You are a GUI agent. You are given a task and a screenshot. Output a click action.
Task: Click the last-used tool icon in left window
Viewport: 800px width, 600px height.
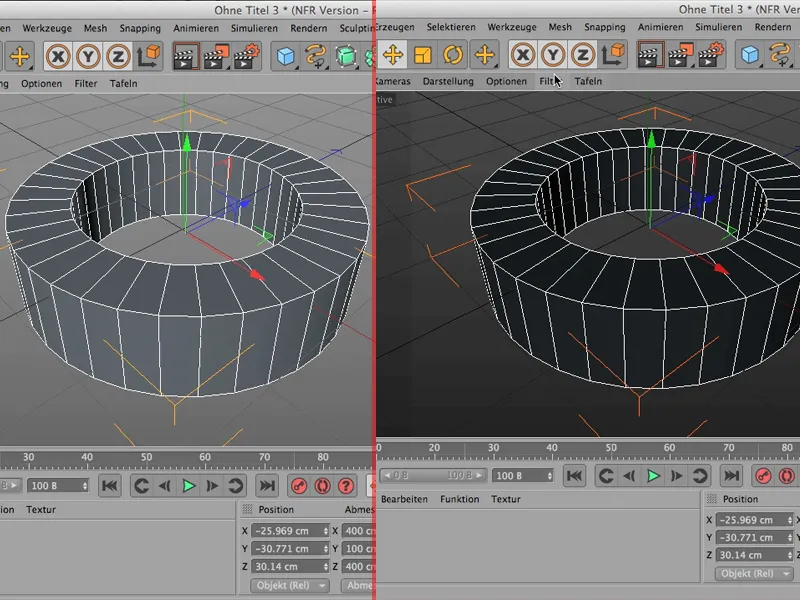click(x=19, y=56)
